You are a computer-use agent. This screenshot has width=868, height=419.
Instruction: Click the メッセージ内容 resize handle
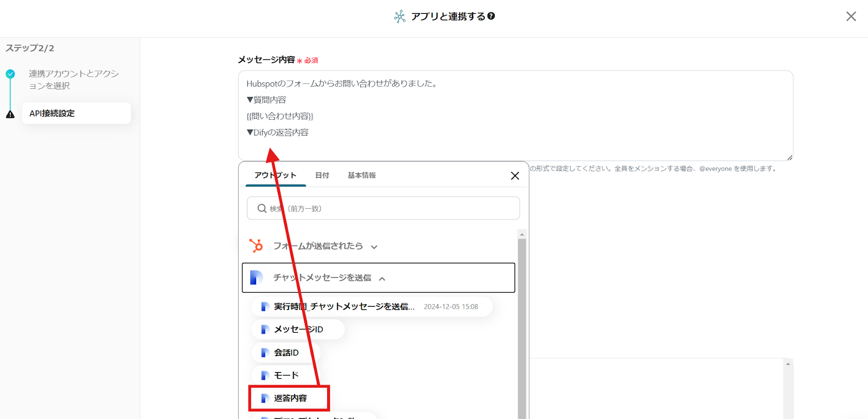(789, 157)
